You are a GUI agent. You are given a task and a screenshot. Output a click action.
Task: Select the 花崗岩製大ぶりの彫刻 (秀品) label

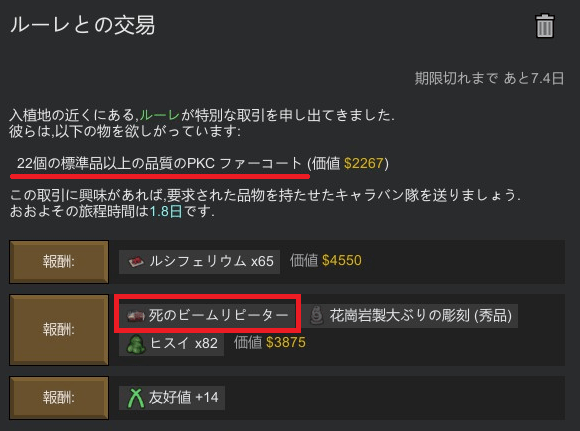421,316
